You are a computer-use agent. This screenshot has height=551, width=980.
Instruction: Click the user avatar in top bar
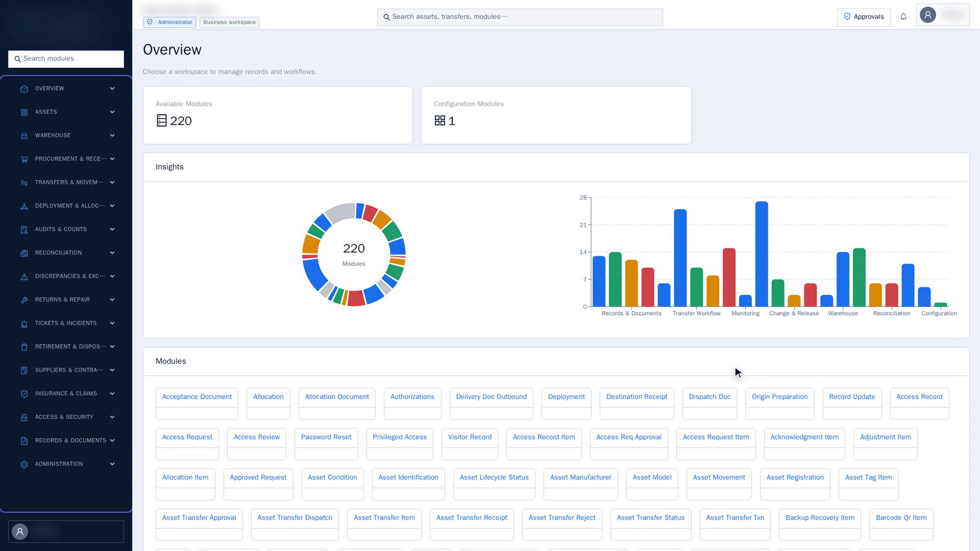click(928, 15)
